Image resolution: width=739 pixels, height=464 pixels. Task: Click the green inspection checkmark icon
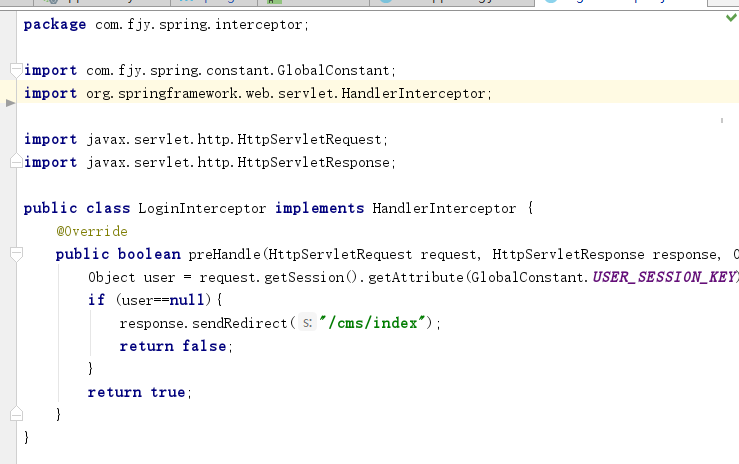[730, 19]
